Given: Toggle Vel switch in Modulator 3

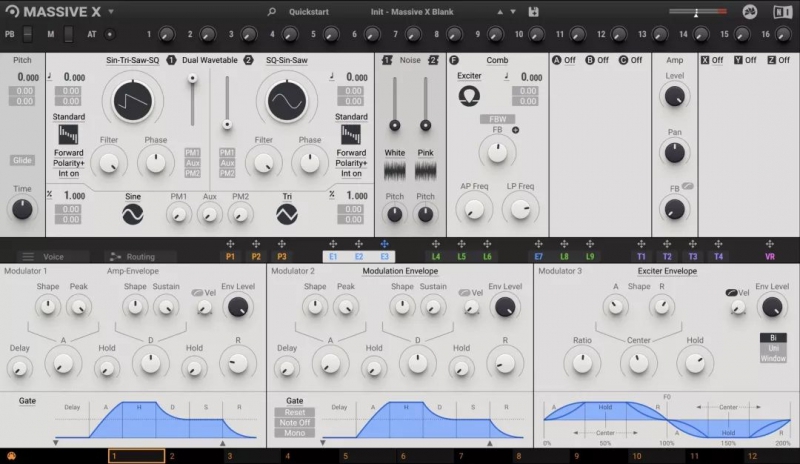Looking at the screenshot, I should click(731, 293).
